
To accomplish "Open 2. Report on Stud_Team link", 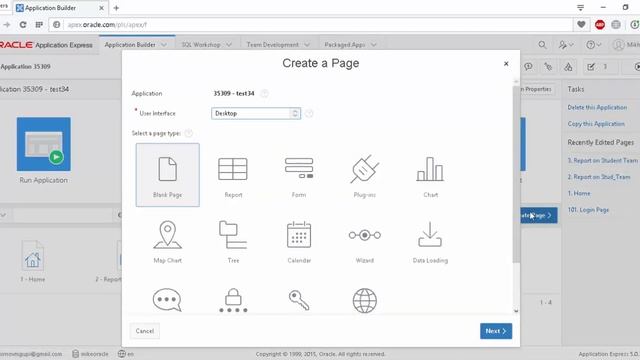I will click(x=599, y=177).
